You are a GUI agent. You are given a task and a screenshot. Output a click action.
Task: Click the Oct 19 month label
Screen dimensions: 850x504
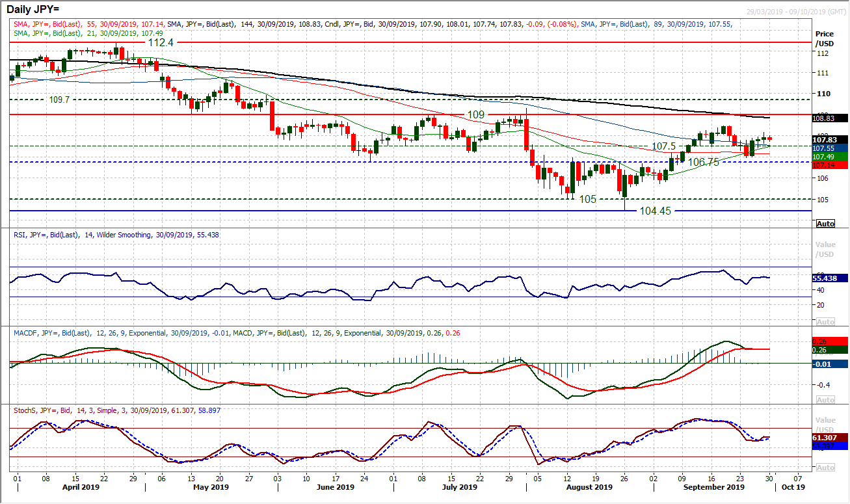793,487
